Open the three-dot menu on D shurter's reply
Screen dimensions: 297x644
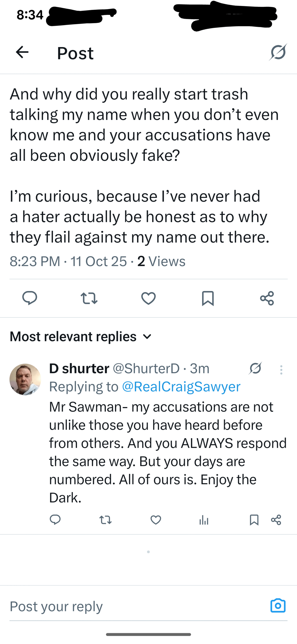pyautogui.click(x=281, y=370)
